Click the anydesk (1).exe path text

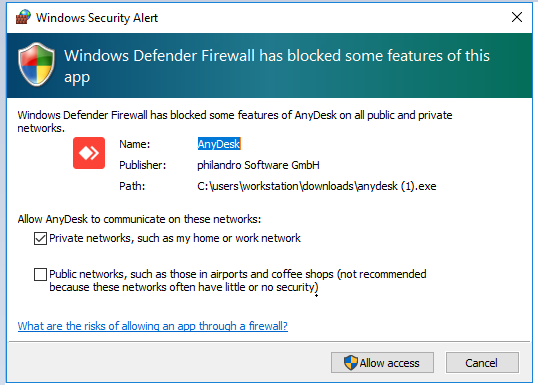(x=317, y=186)
